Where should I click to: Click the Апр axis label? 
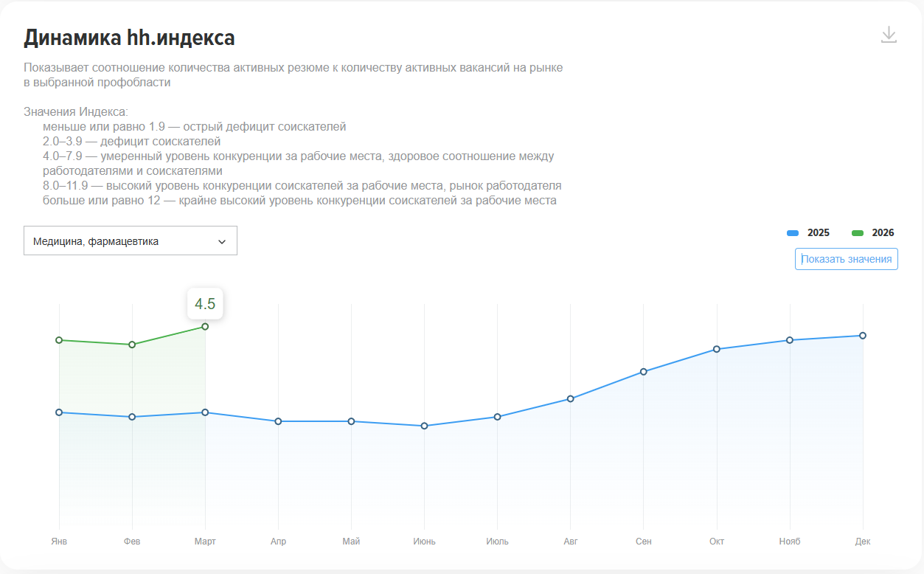[x=278, y=542]
